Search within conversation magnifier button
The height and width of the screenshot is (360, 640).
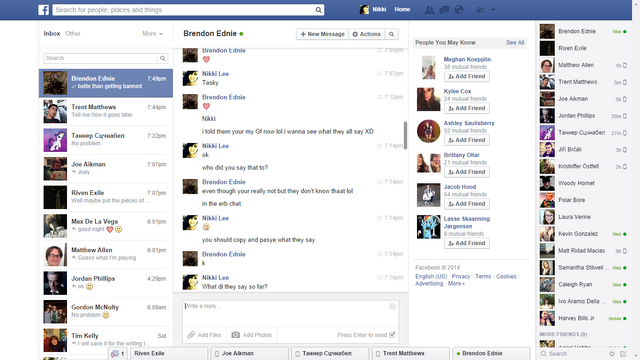[391, 34]
